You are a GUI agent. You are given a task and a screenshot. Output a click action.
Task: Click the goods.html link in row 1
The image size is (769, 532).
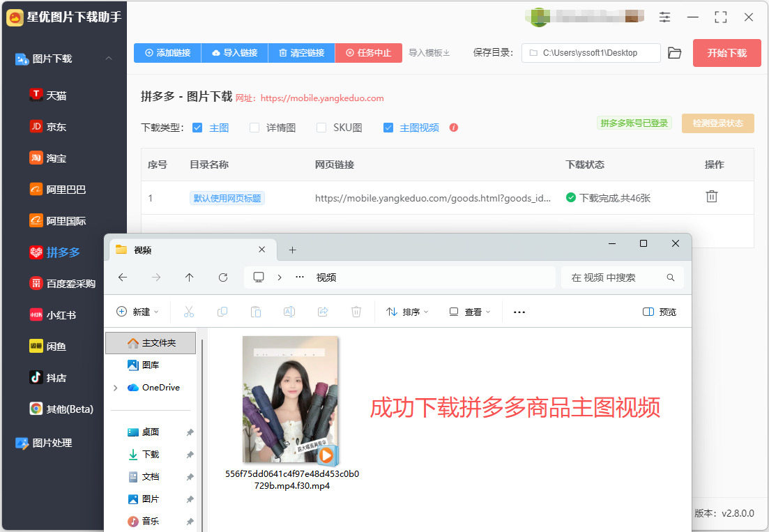(x=432, y=198)
